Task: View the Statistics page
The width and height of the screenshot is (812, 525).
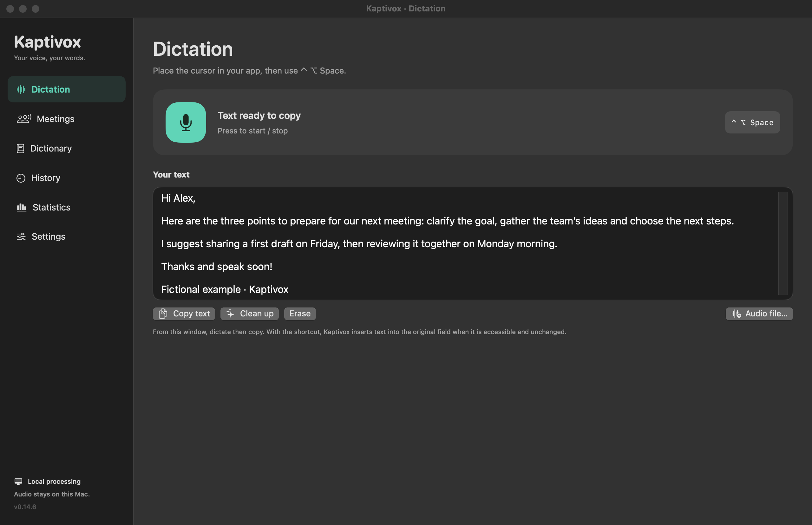Action: 67,207
